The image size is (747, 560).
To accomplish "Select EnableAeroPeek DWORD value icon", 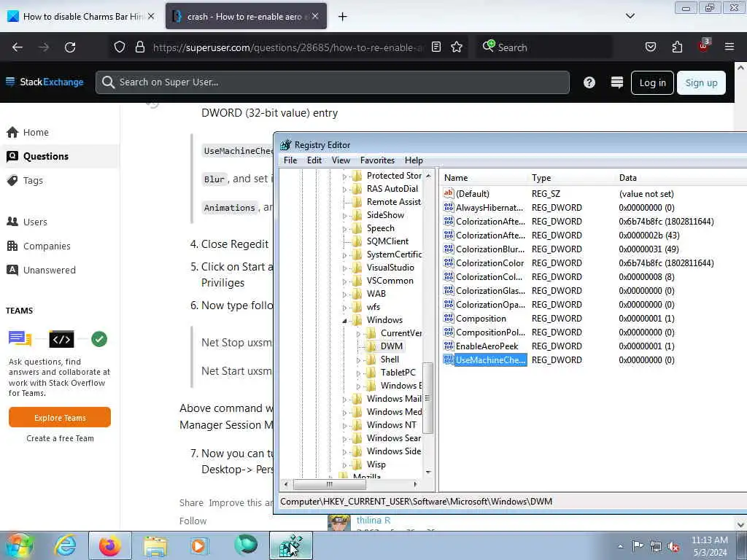I will [449, 346].
